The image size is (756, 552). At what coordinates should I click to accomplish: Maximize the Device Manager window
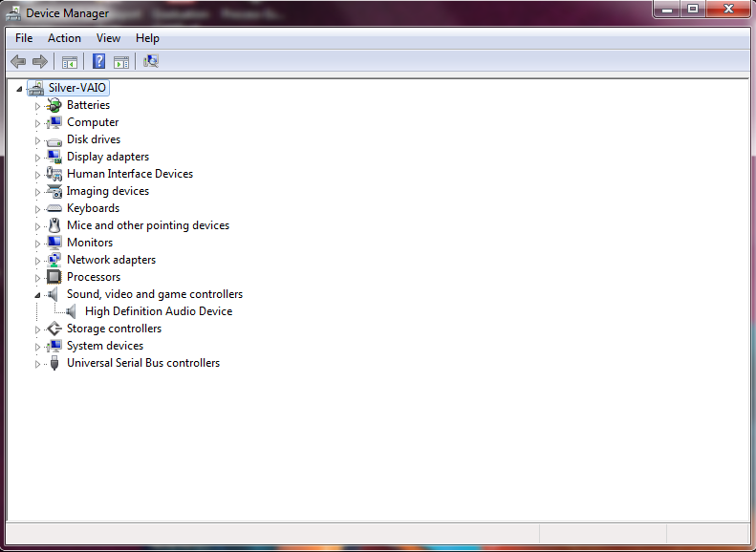pyautogui.click(x=692, y=10)
